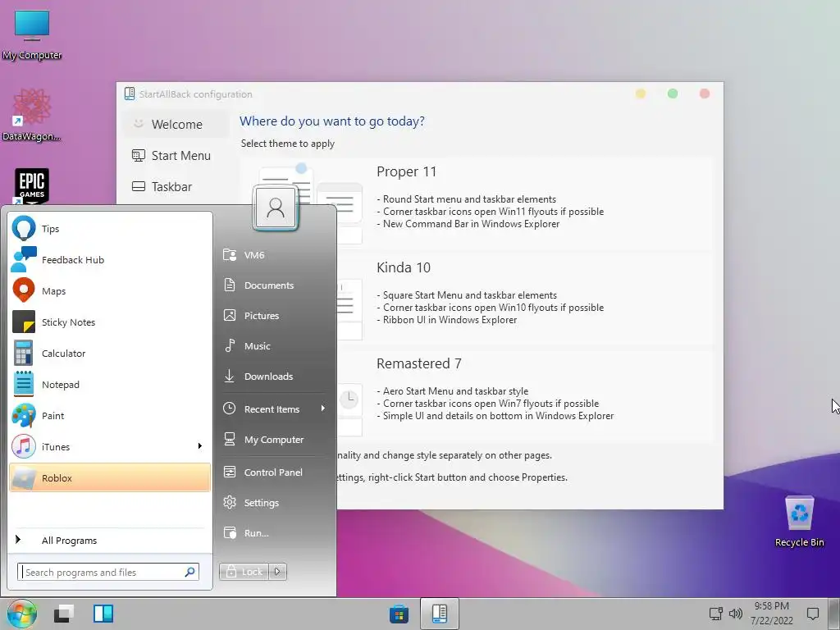This screenshot has height=630, width=840.
Task: Click the Lock button
Action: click(x=244, y=572)
